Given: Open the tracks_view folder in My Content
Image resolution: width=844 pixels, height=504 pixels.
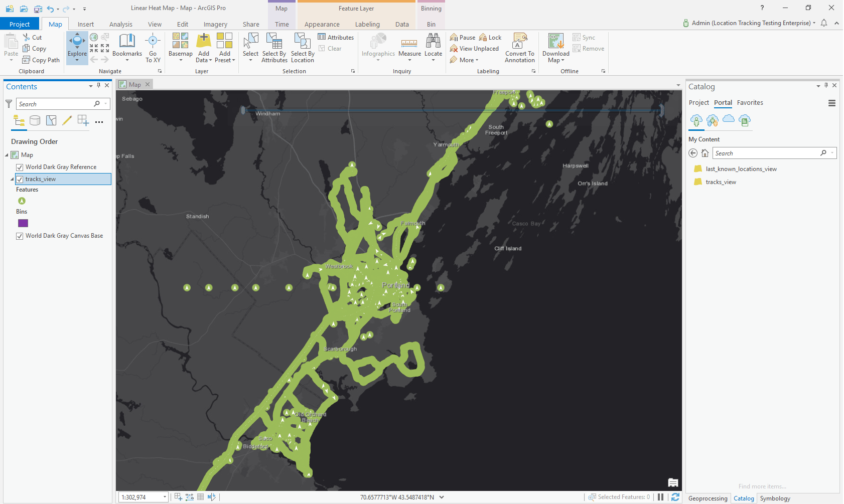Looking at the screenshot, I should tap(720, 182).
